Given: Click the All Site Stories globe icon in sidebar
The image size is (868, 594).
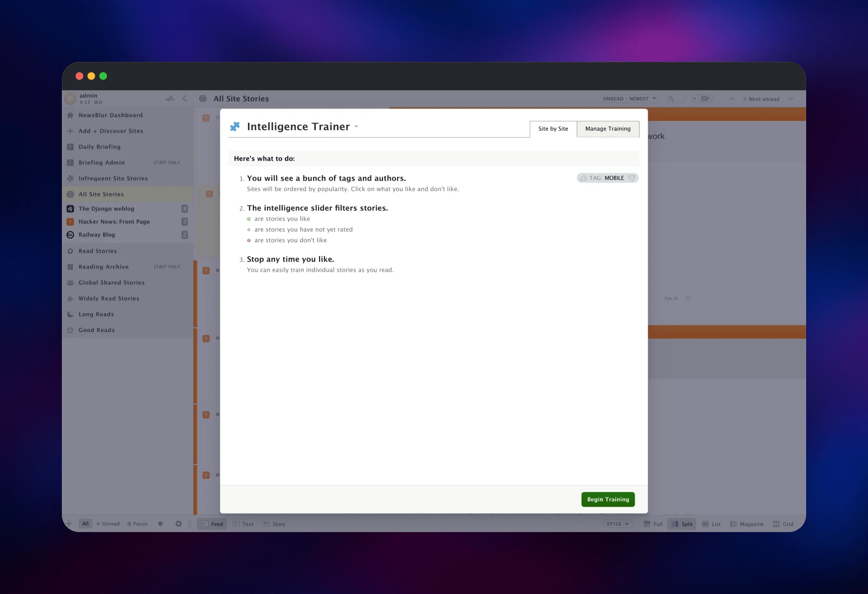Looking at the screenshot, I should coord(70,194).
